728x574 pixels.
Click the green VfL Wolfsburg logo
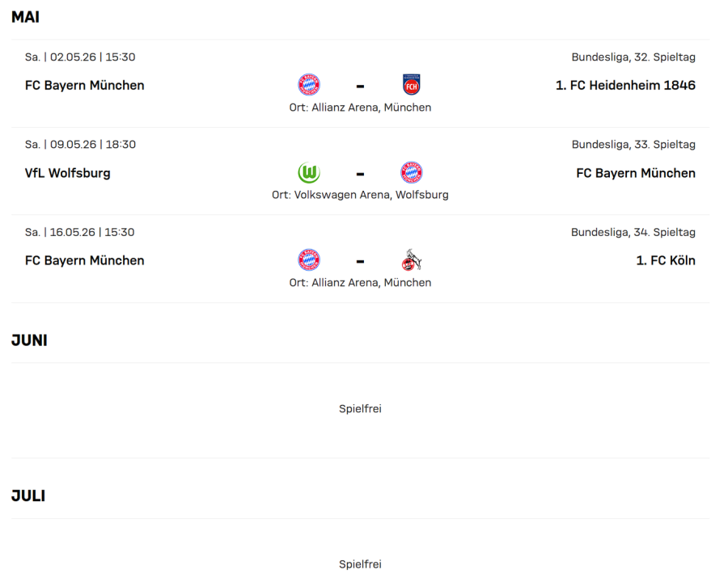point(309,173)
